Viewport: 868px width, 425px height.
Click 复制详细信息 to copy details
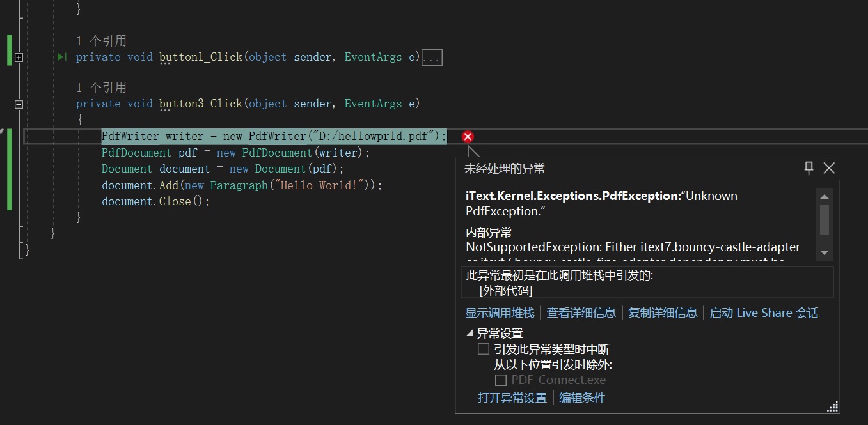tap(663, 313)
